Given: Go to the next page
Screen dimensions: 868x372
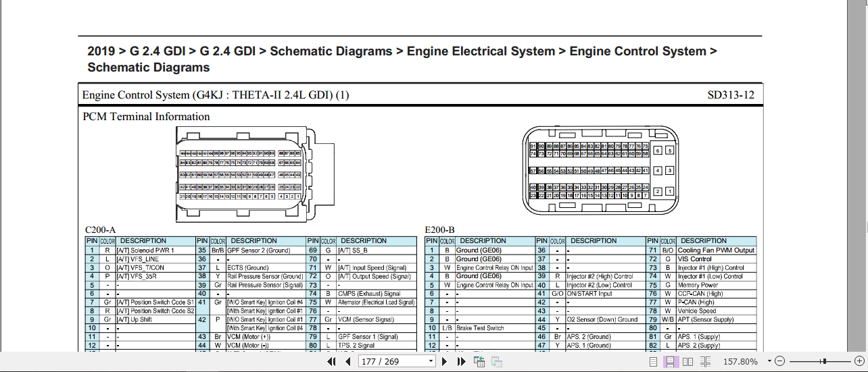Looking at the screenshot, I should 445,362.
